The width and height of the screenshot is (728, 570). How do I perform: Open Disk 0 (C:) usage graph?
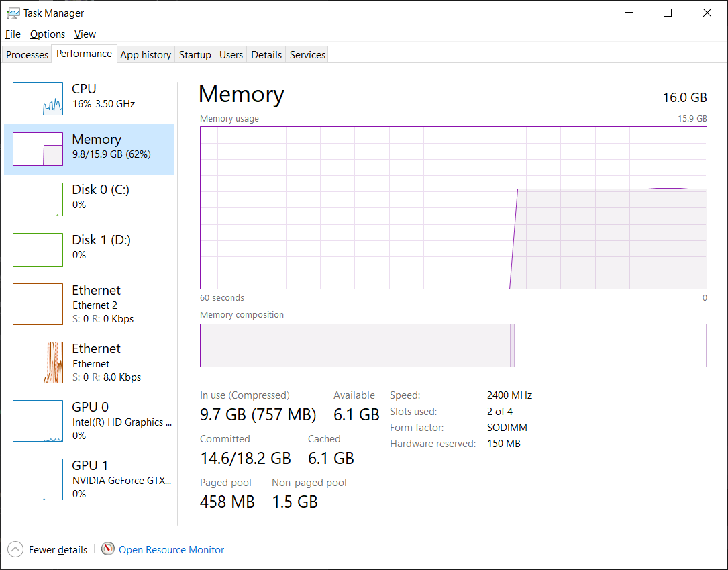coord(38,199)
